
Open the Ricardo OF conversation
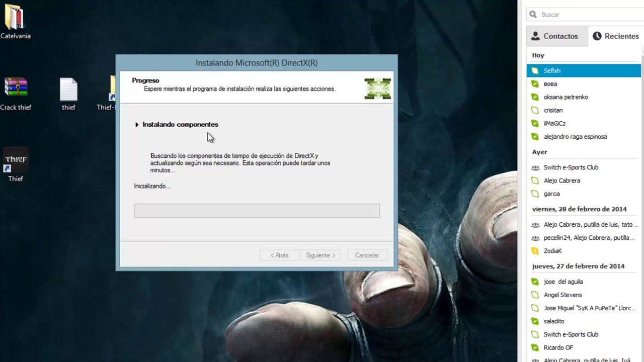pos(584,347)
